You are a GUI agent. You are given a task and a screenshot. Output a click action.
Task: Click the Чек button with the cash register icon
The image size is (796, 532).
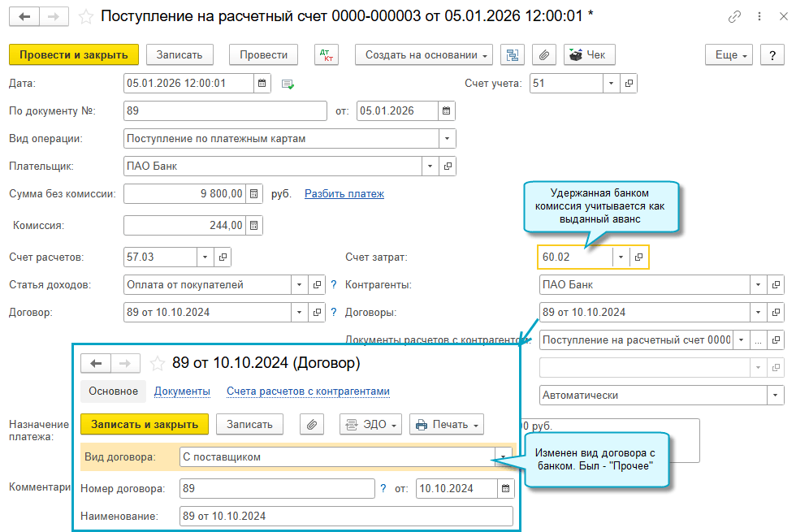(x=590, y=55)
